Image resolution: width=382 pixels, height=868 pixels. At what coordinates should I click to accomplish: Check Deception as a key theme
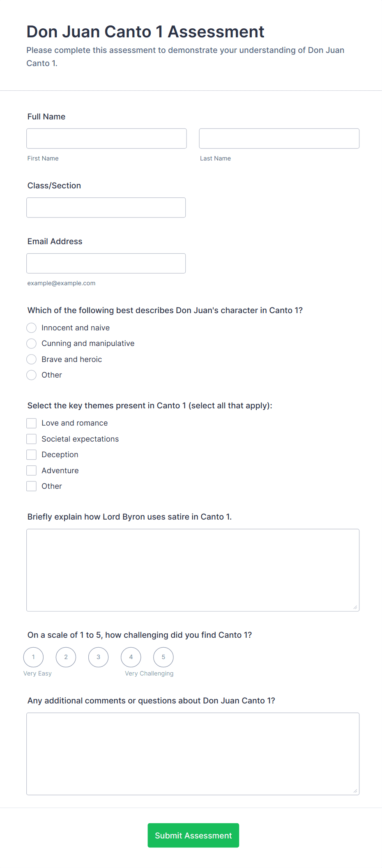pyautogui.click(x=31, y=454)
